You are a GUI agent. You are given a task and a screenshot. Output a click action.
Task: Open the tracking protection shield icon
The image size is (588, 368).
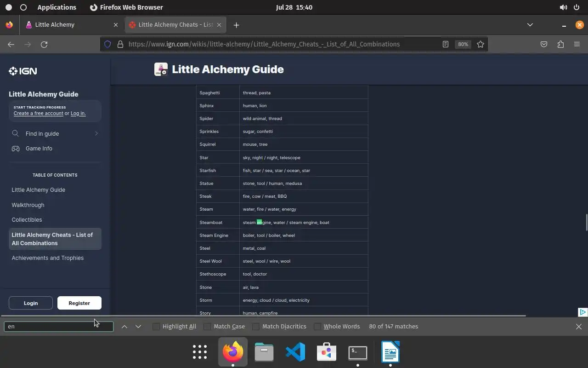coord(107,44)
